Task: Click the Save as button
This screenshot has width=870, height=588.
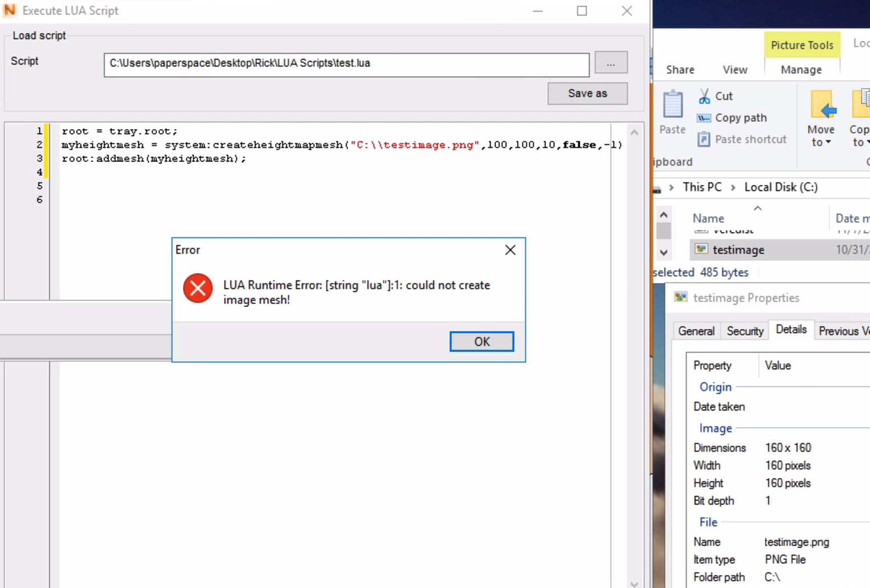Action: pos(587,93)
